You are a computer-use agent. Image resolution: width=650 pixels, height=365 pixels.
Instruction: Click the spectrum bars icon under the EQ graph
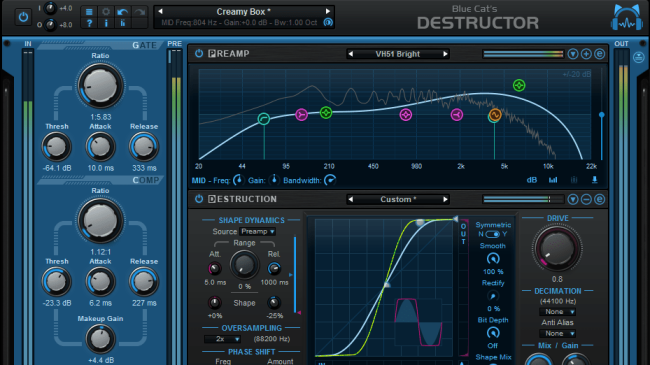(553, 180)
